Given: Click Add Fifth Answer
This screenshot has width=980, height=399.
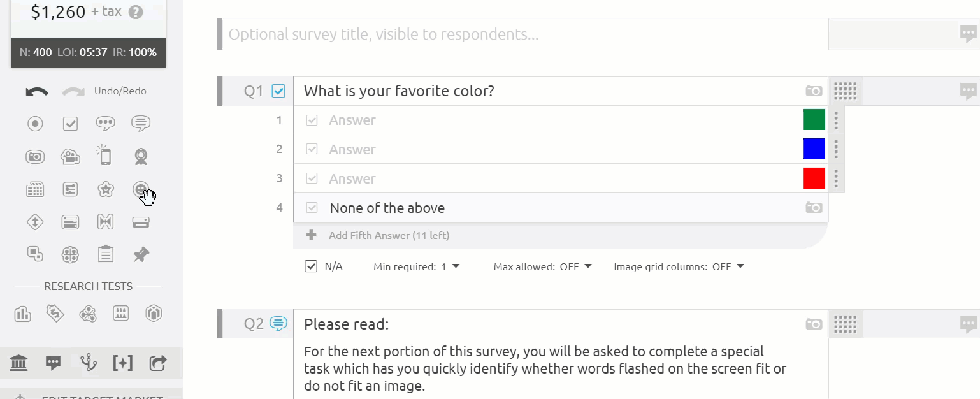Looking at the screenshot, I should coord(389,235).
